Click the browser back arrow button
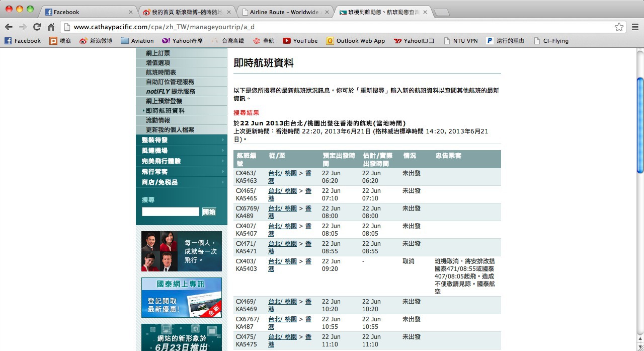The width and height of the screenshot is (644, 351). pyautogui.click(x=9, y=27)
